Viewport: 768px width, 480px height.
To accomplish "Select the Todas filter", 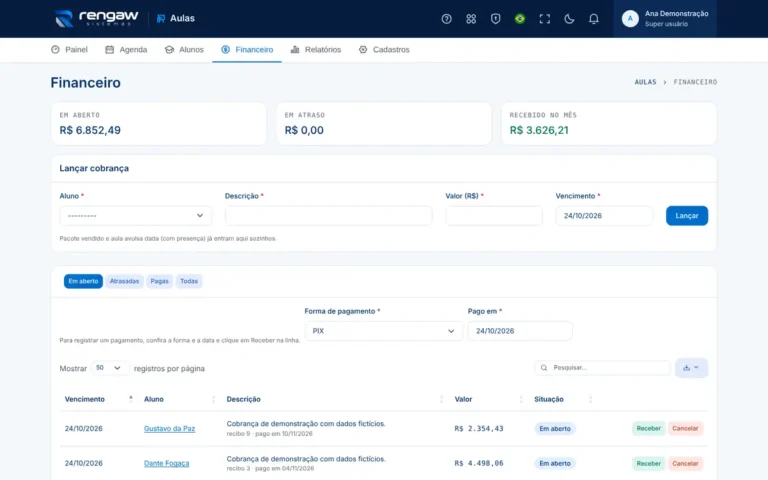I will (x=189, y=281).
